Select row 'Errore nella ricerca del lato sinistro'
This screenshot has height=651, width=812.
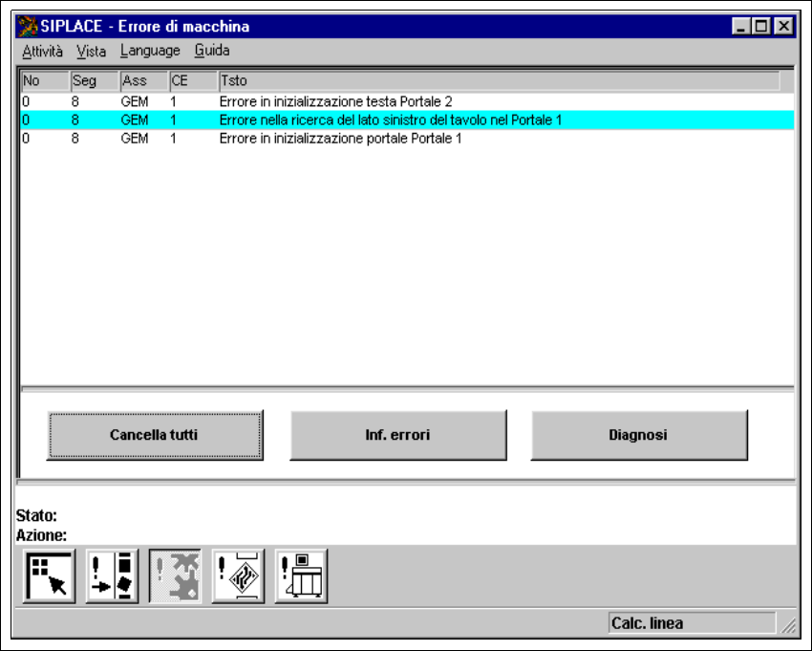click(407, 119)
